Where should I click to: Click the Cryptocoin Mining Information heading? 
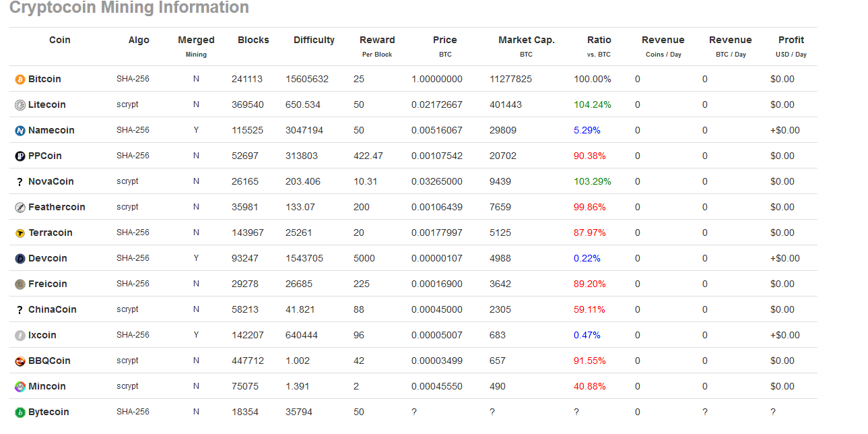(129, 8)
